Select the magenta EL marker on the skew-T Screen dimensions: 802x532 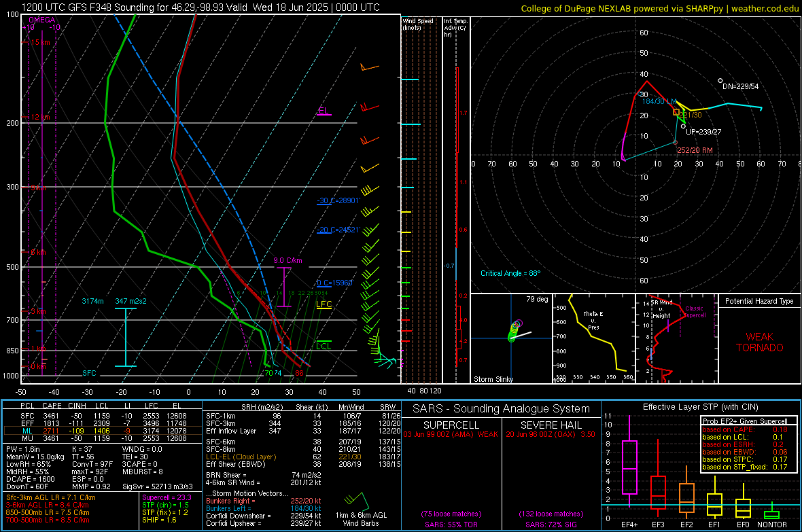pyautogui.click(x=324, y=111)
